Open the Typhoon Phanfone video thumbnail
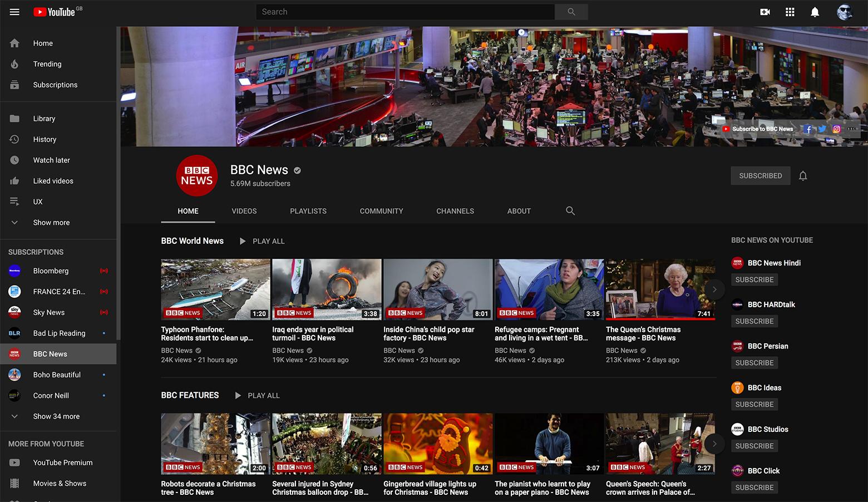This screenshot has width=868, height=502. click(x=216, y=289)
